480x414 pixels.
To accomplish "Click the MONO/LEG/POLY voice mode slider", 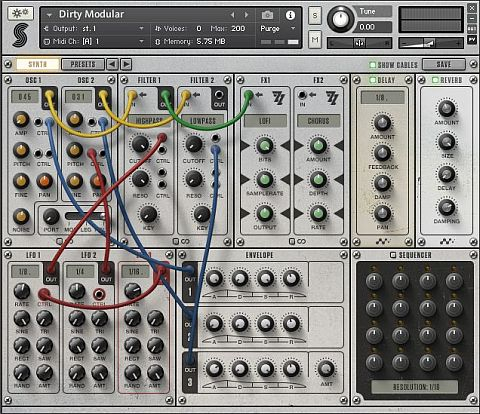I will [x=86, y=216].
